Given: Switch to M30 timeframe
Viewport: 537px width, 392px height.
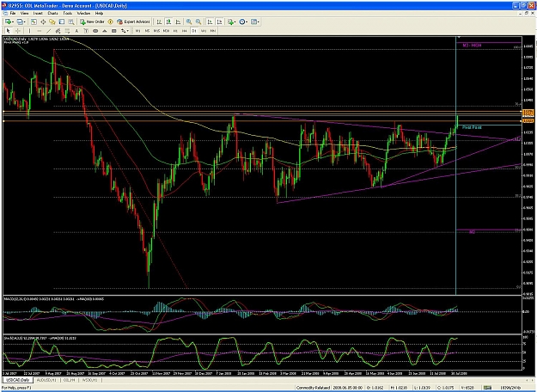Looking at the screenshot, I should 166,31.
